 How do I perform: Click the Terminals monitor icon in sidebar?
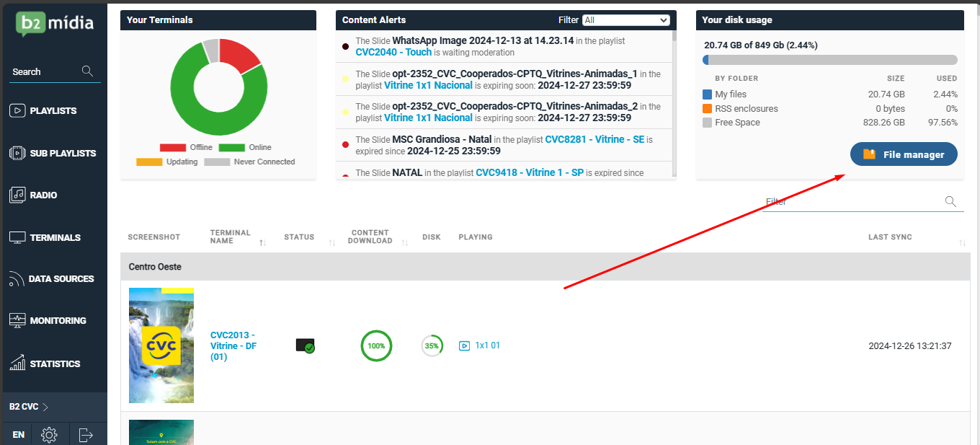[x=17, y=237]
